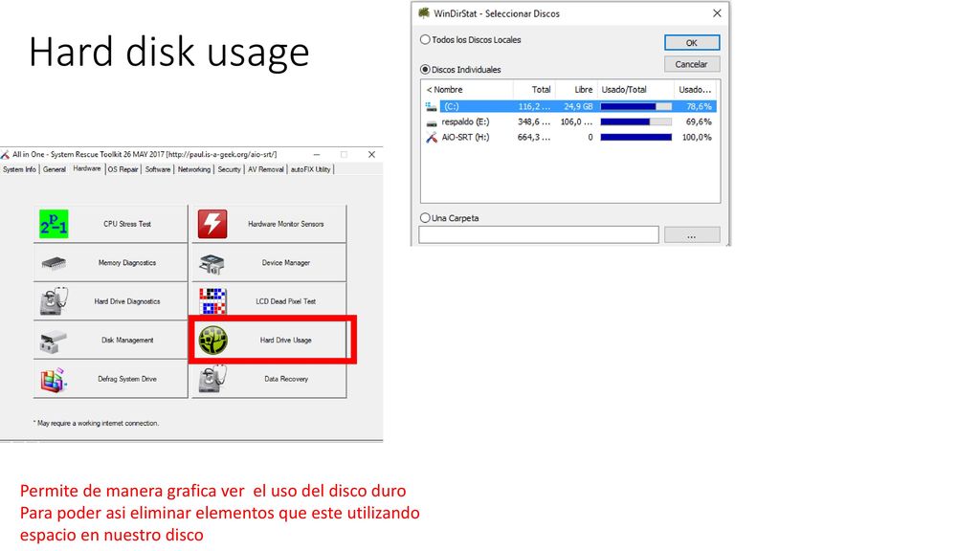Open the autoFIX Utility tab
The image size is (980, 551).
(311, 169)
